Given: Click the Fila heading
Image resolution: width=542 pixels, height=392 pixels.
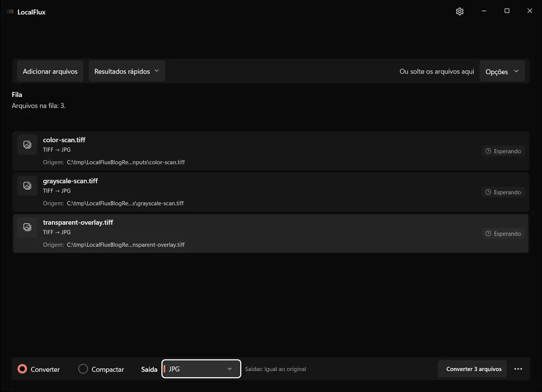Looking at the screenshot, I should [x=17, y=95].
